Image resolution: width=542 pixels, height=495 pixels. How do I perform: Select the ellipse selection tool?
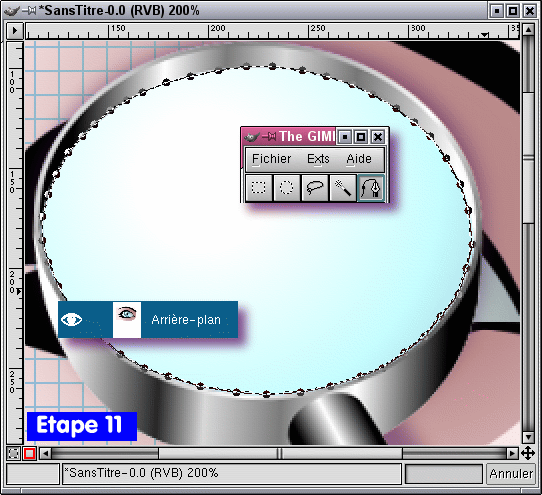[287, 188]
